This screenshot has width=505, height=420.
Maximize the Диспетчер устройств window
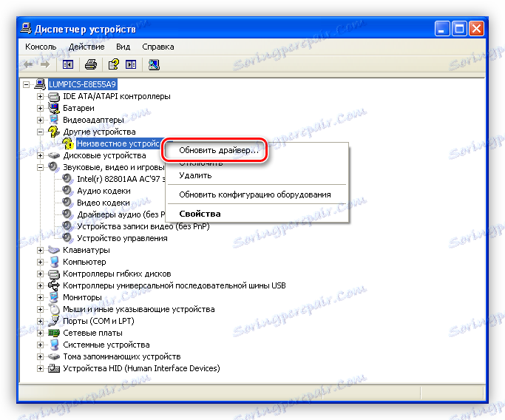(459, 29)
